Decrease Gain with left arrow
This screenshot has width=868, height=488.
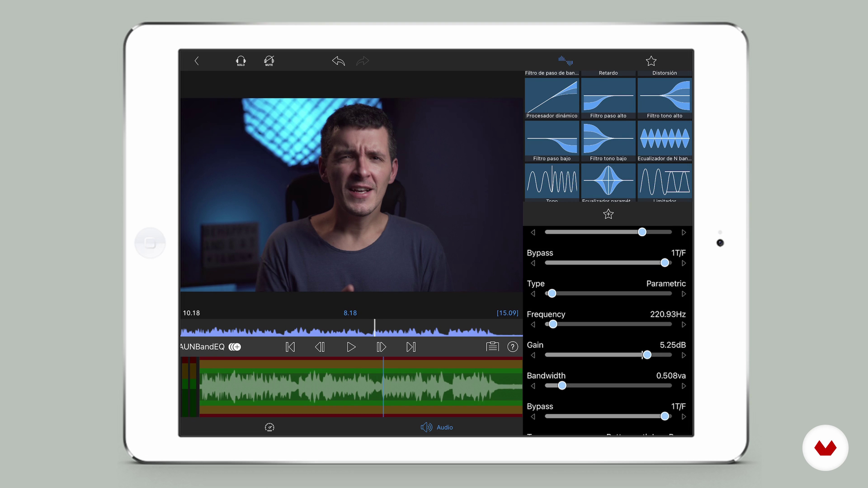tap(533, 355)
